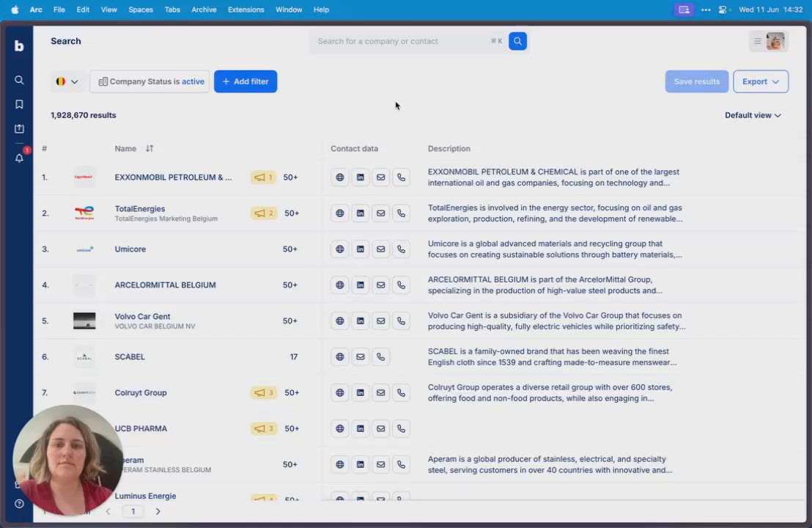Image resolution: width=812 pixels, height=528 pixels.
Task: Click the Apple menu icon
Action: pyautogui.click(x=15, y=10)
